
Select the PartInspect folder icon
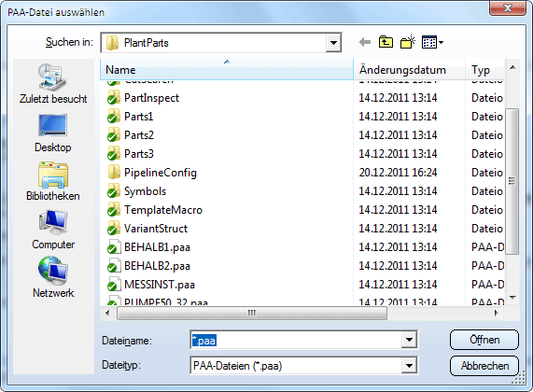point(113,98)
